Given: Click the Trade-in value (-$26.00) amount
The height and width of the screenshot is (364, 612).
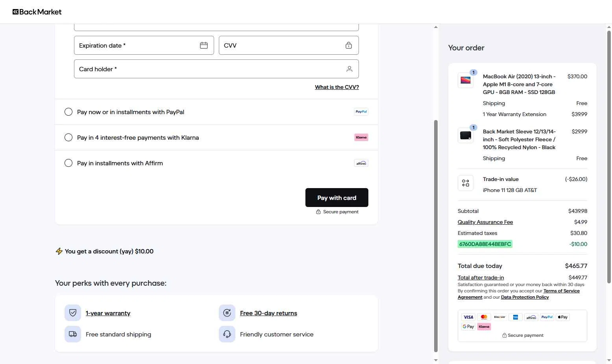Looking at the screenshot, I should [576, 179].
